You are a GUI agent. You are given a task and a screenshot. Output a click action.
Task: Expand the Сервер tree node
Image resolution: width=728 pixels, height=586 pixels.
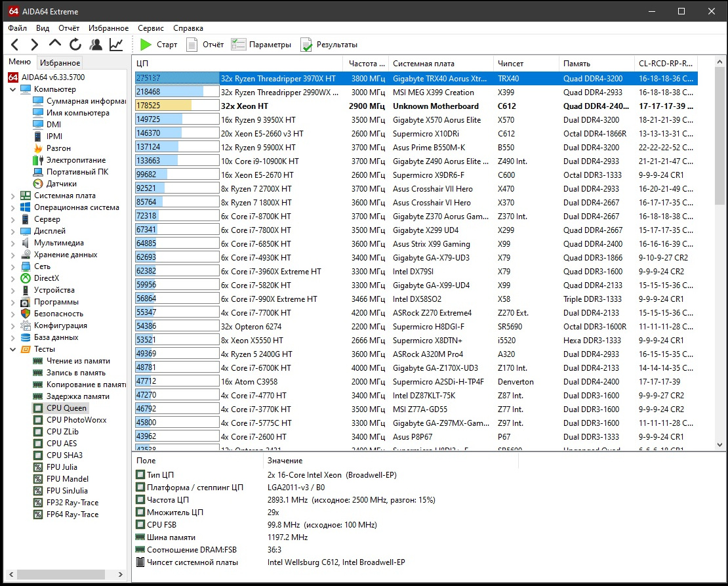(x=13, y=219)
